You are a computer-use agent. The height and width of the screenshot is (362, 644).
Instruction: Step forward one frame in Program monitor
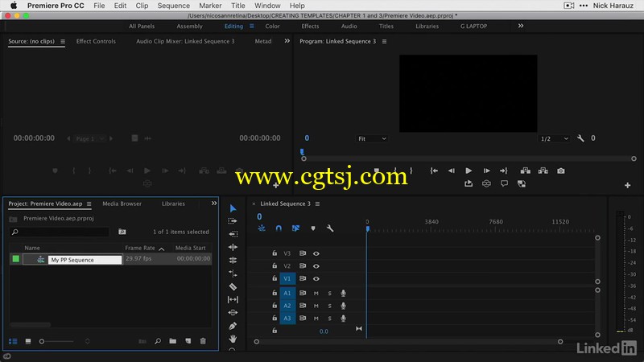[x=486, y=171]
